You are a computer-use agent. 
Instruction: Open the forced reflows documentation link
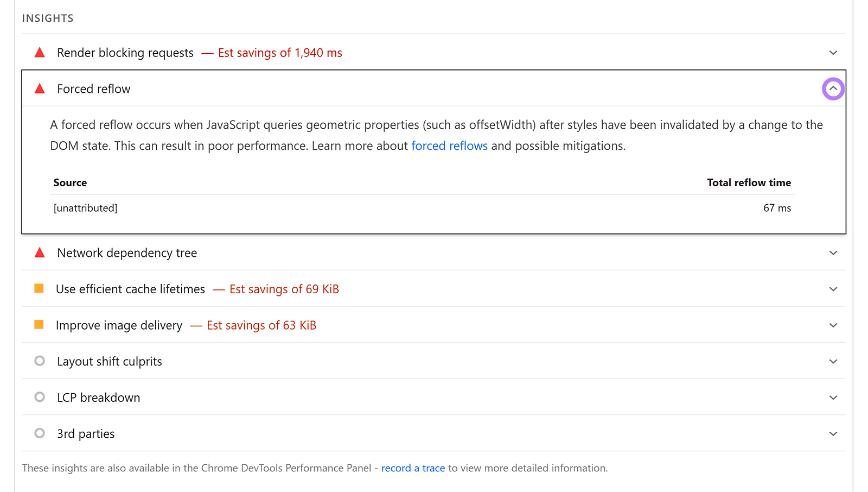(449, 146)
